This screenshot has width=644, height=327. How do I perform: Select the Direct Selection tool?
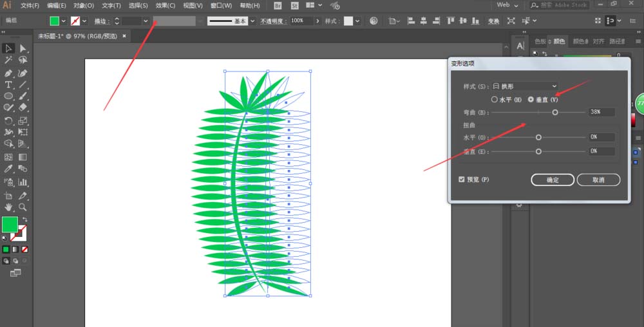click(23, 48)
